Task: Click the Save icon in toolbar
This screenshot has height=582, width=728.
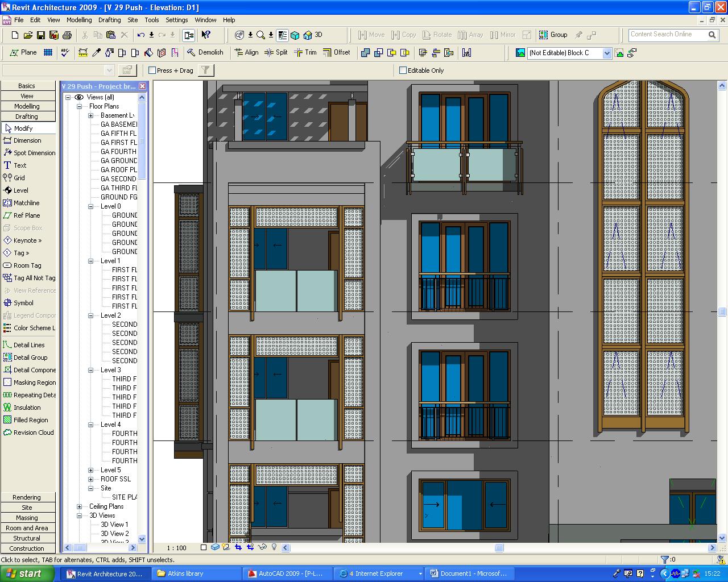Action: pos(41,35)
